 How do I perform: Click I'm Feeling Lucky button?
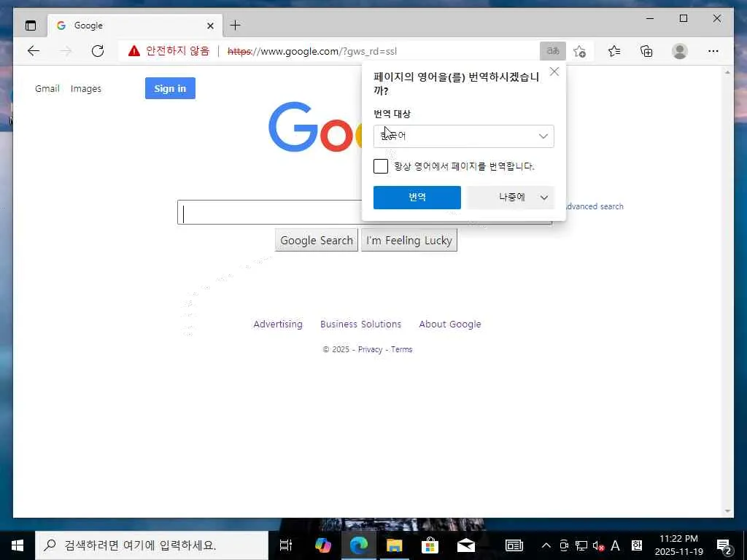coord(409,240)
